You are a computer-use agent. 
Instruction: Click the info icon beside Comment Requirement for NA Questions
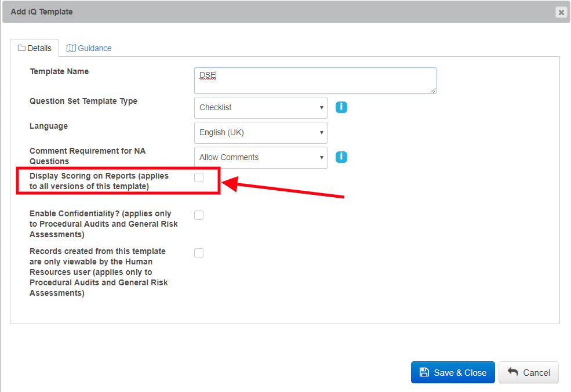click(x=341, y=157)
